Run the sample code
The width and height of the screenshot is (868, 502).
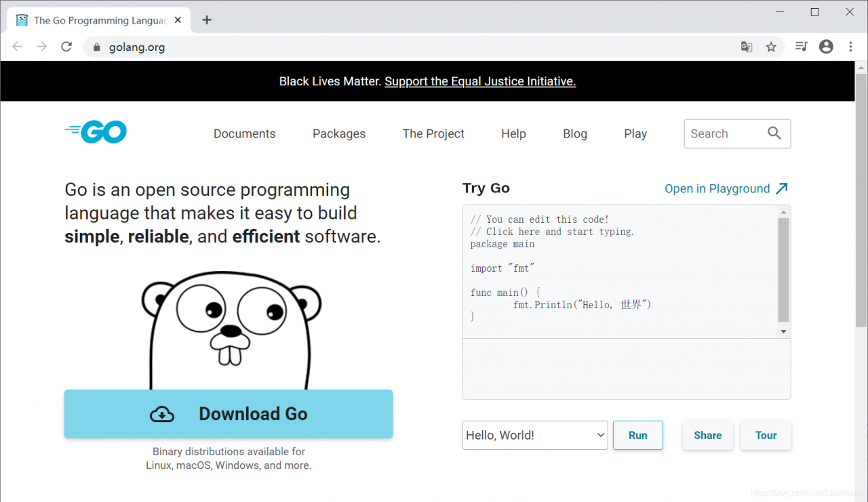tap(638, 435)
